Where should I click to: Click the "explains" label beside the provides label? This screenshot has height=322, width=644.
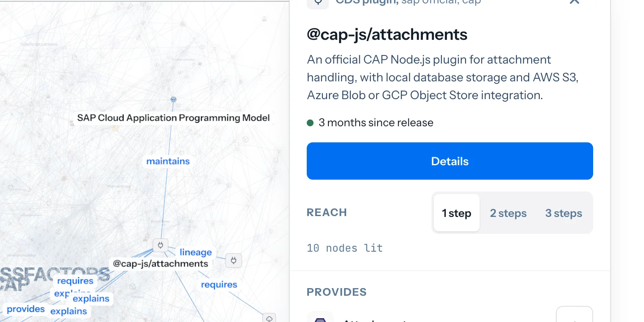click(x=69, y=311)
